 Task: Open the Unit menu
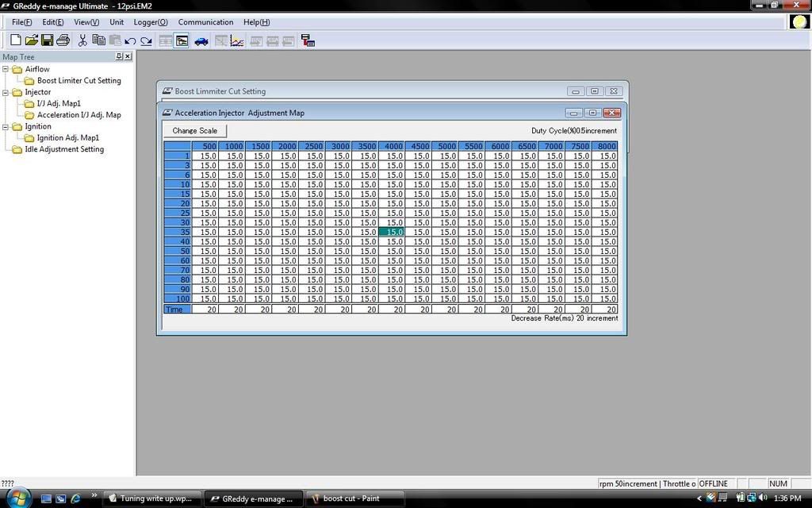pyautogui.click(x=117, y=22)
